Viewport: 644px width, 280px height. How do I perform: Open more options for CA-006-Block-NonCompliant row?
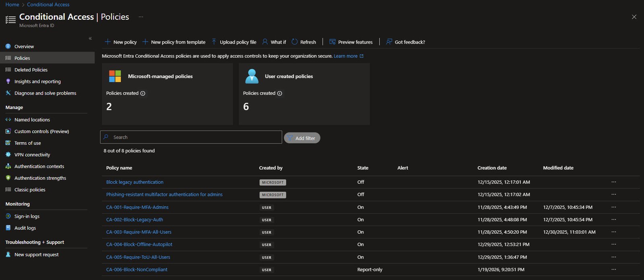(x=613, y=270)
